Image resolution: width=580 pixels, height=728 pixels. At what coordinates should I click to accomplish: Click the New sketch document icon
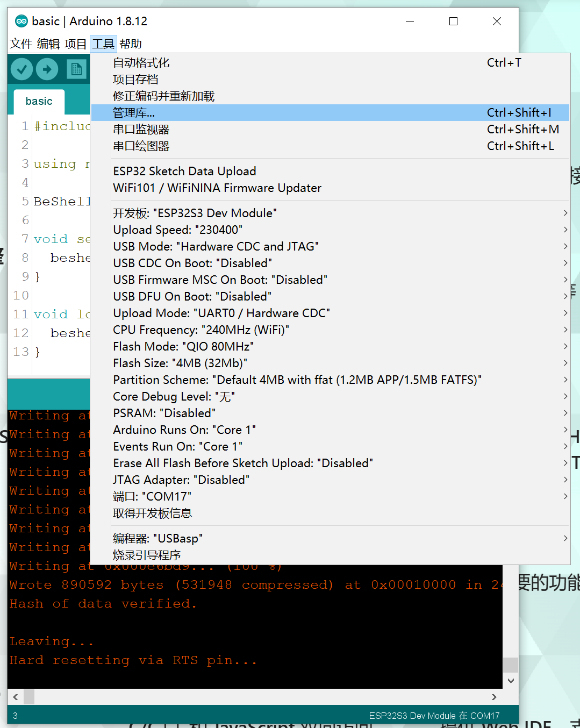(76, 69)
